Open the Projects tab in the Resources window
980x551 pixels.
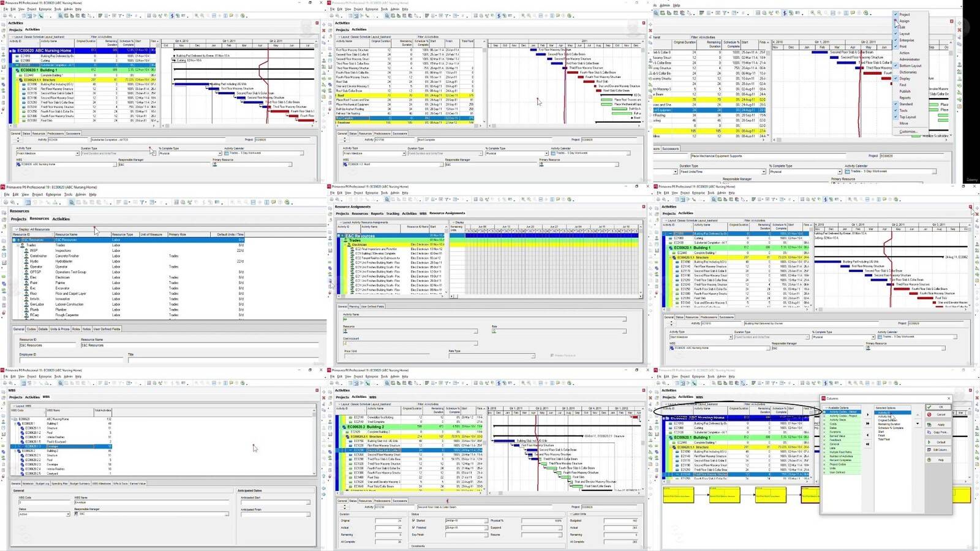click(x=18, y=219)
